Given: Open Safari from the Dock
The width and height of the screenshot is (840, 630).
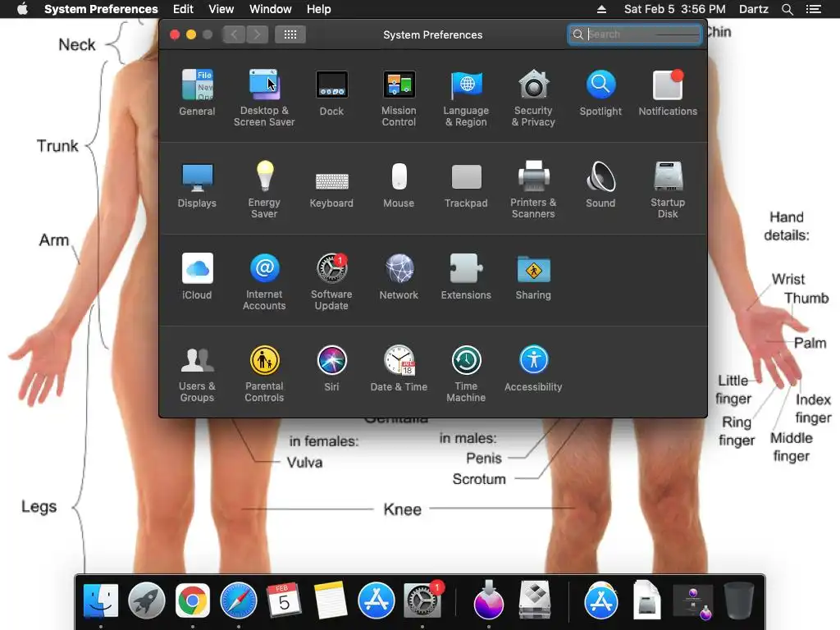Looking at the screenshot, I should pos(239,600).
